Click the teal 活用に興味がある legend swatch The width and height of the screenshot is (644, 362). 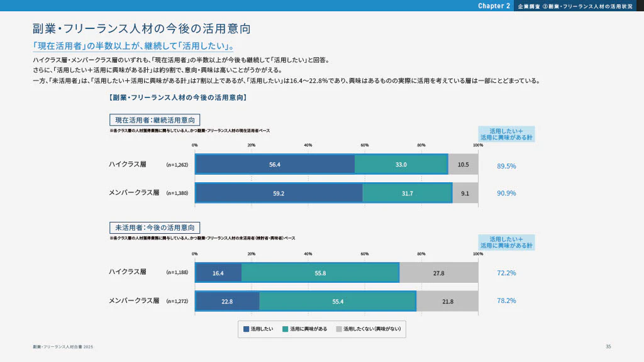(286, 329)
